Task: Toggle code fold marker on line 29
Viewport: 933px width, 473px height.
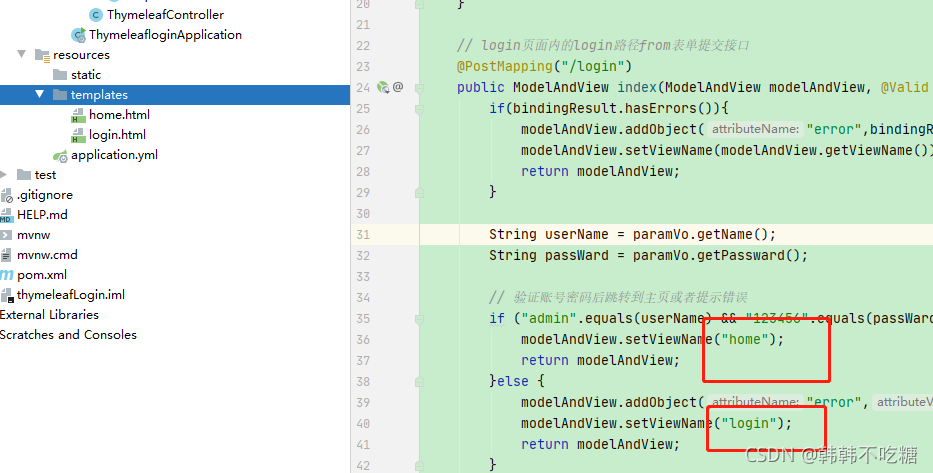Action: (419, 192)
